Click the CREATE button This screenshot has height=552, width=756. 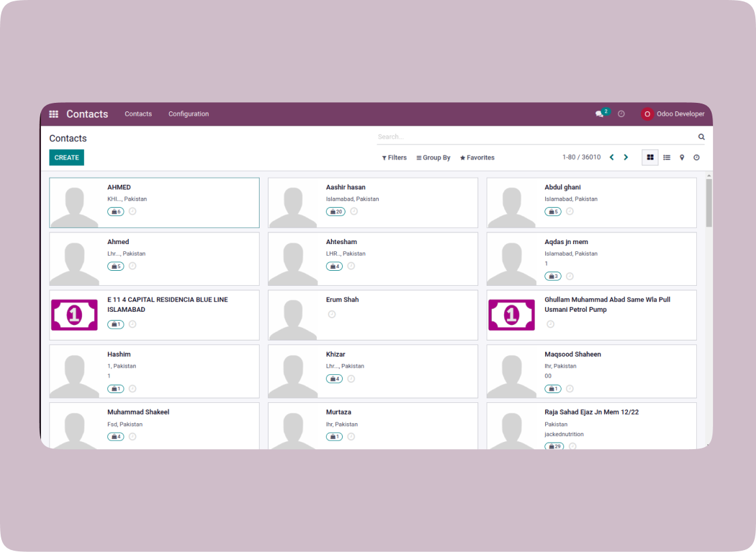point(66,158)
